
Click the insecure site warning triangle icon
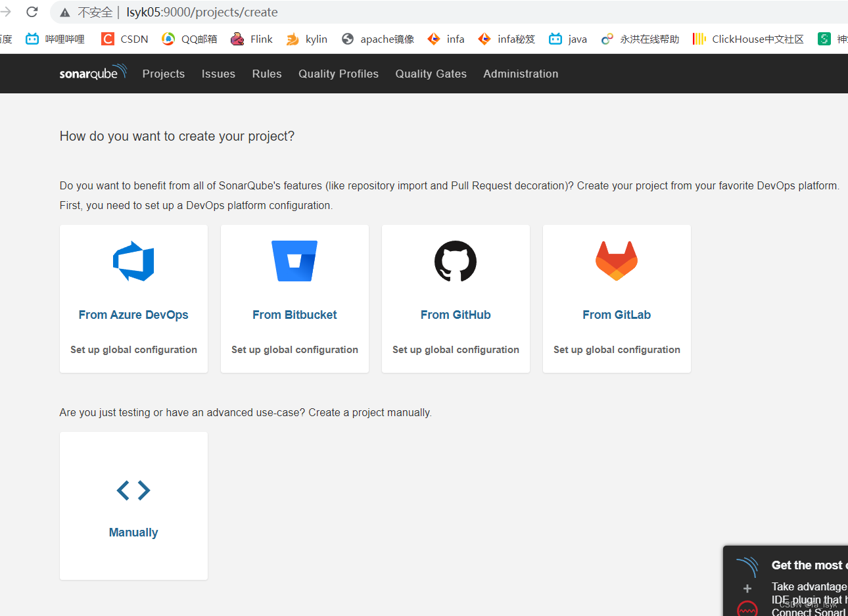tap(65, 12)
